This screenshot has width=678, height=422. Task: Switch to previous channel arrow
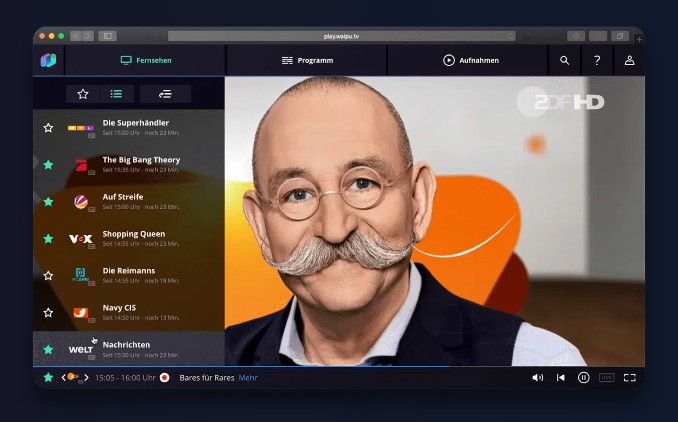tap(63, 377)
